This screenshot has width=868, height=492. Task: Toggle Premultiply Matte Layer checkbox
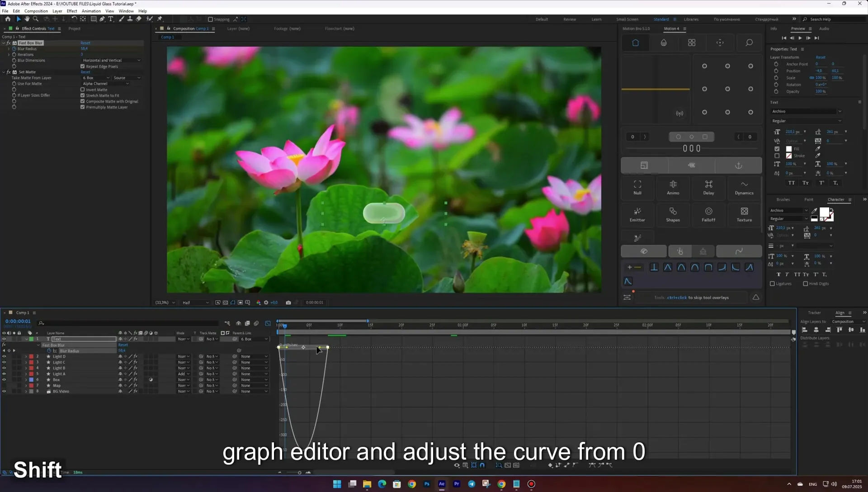pos(82,107)
